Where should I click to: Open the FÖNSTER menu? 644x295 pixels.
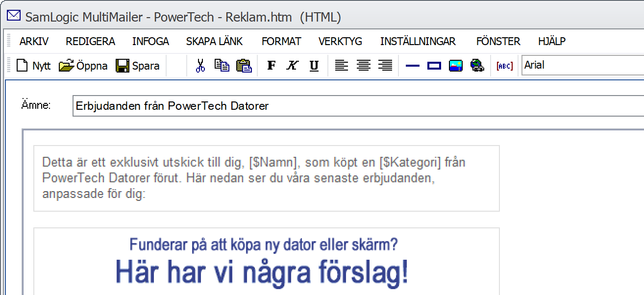498,42
